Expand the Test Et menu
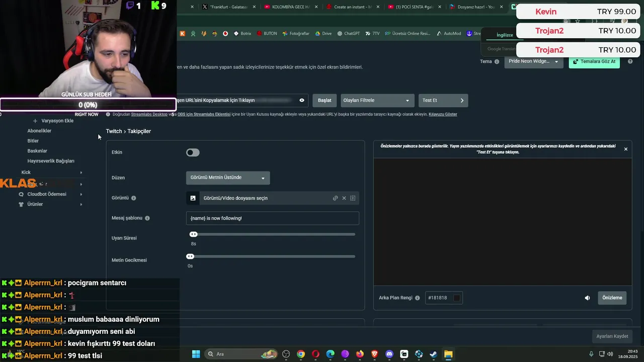The image size is (644, 362). [443, 100]
